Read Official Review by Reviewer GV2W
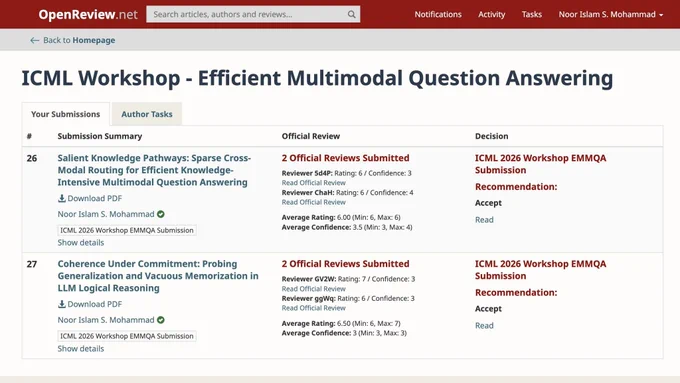680x383 pixels. [314, 288]
